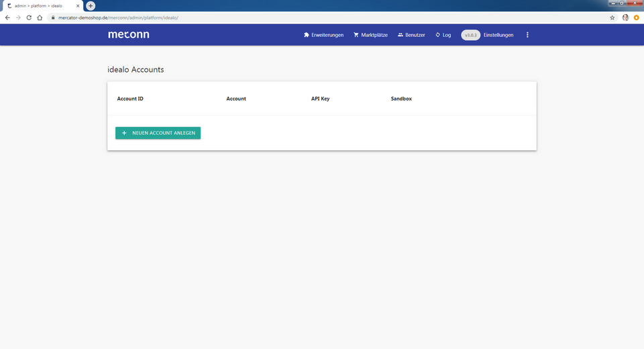Viewport: 644px width, 349px height.
Task: Open a new browser tab
Action: click(x=91, y=6)
